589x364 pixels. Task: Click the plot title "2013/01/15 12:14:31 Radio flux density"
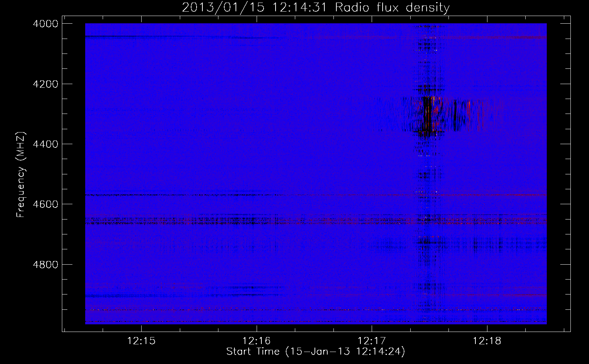coord(316,7)
